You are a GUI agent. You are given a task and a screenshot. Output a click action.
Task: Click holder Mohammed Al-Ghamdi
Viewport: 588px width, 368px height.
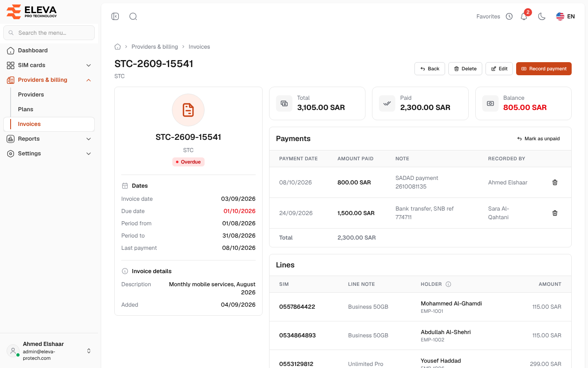pos(451,303)
